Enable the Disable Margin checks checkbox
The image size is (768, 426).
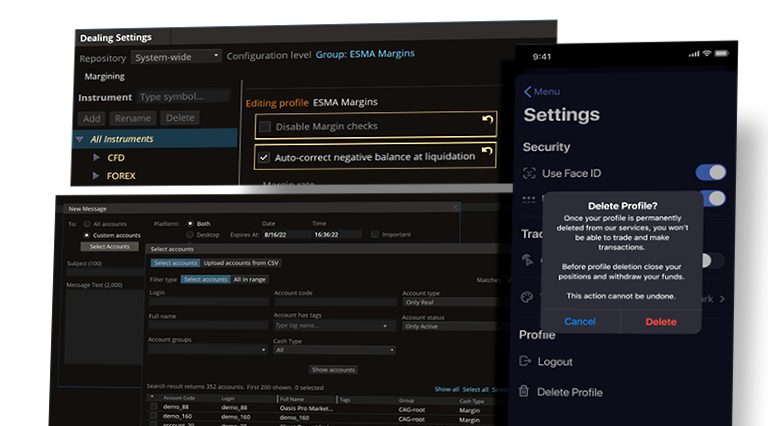pyautogui.click(x=264, y=126)
